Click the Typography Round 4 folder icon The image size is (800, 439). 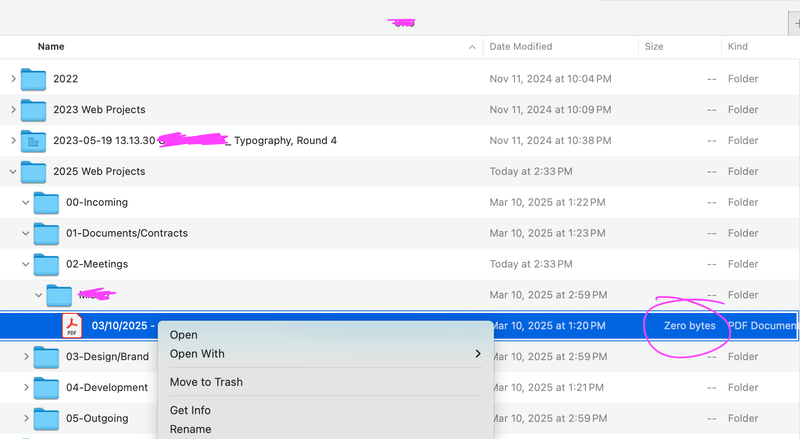(34, 141)
